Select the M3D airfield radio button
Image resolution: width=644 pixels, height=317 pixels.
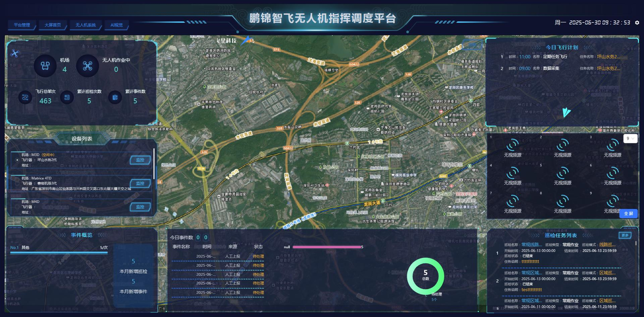click(x=17, y=160)
